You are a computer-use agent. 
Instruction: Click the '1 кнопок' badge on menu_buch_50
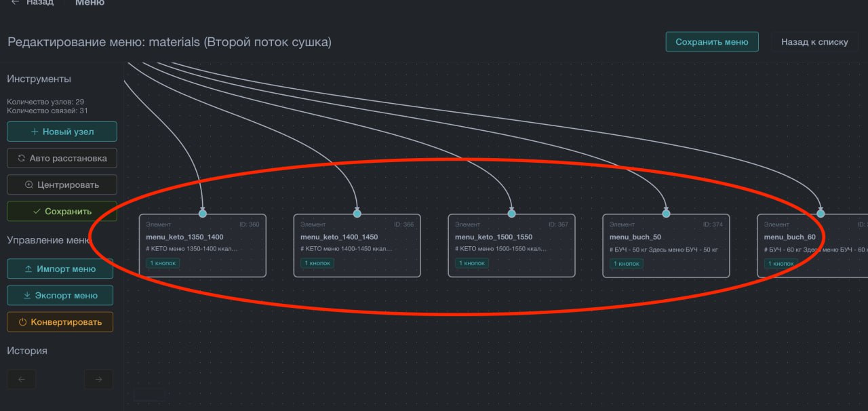click(x=627, y=263)
